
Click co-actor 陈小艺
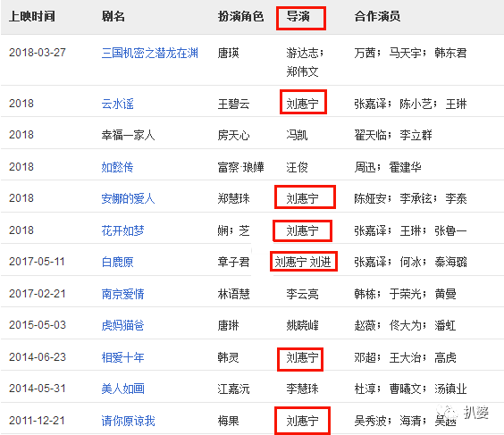click(416, 104)
